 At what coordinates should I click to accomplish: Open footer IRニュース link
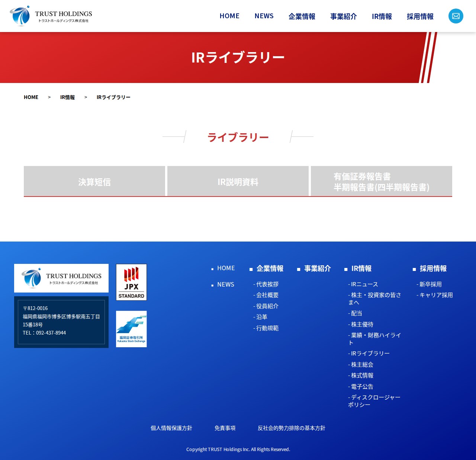point(363,284)
